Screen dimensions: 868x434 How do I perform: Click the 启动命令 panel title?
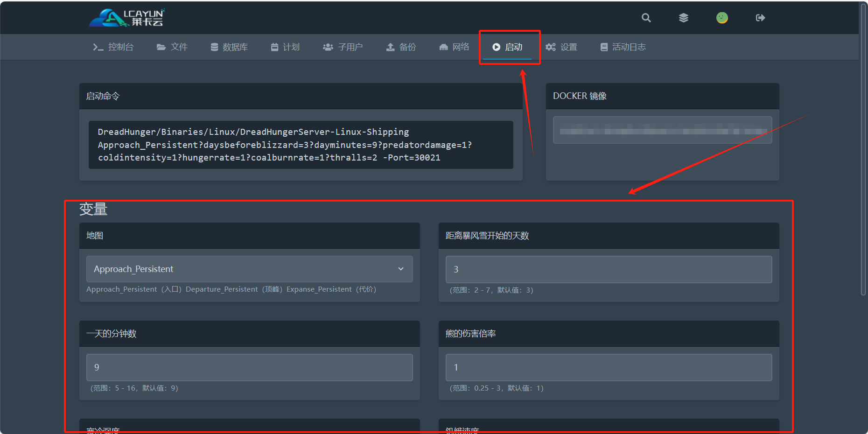point(103,96)
